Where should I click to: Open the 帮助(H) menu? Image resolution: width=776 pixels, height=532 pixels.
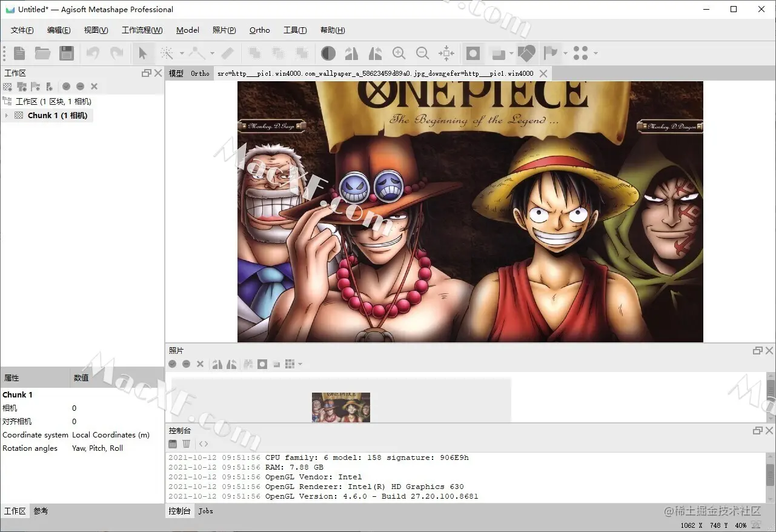[333, 30]
